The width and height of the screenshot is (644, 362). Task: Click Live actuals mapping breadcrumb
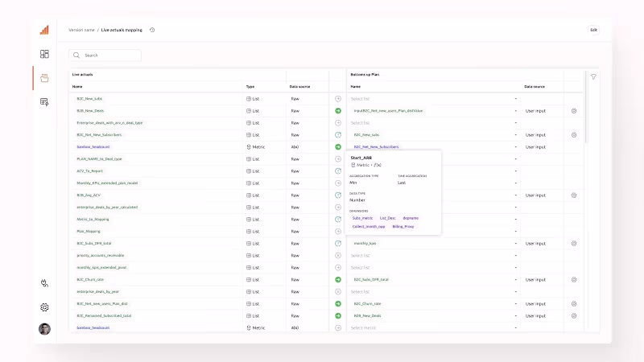pos(122,30)
